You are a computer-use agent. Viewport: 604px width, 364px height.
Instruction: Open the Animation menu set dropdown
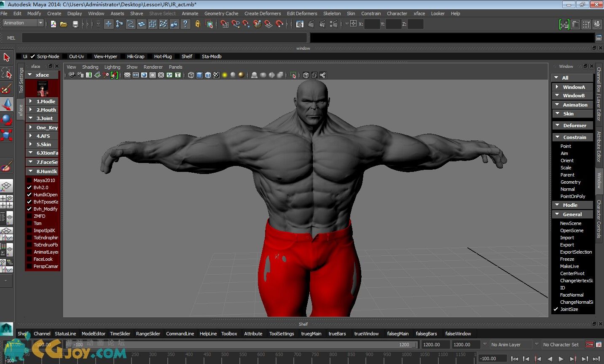coord(23,23)
